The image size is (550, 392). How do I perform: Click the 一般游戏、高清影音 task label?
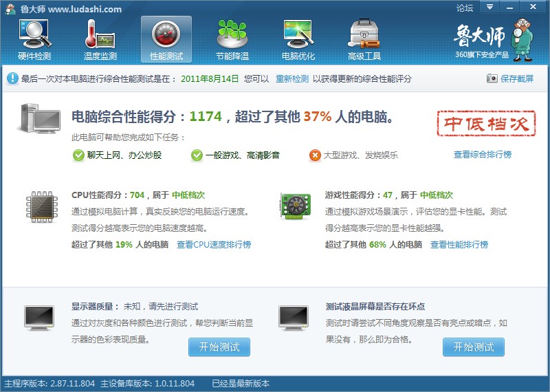point(243,155)
